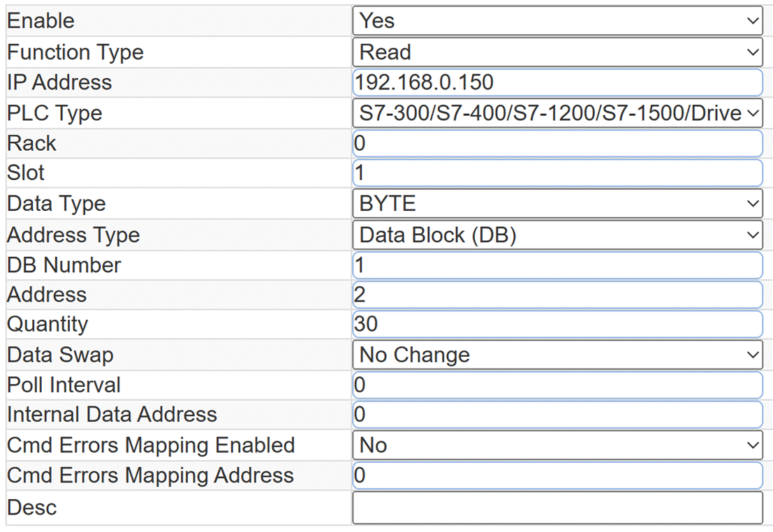Expand the Data Type dropdown showing BYTE
The image size is (773, 532).
pos(557,204)
